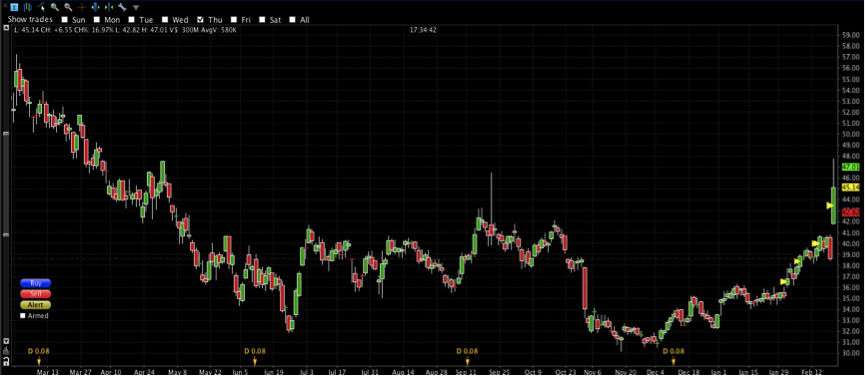865x376 pixels.
Task: Click the up arrow on left scrollbar
Action: [6, 28]
